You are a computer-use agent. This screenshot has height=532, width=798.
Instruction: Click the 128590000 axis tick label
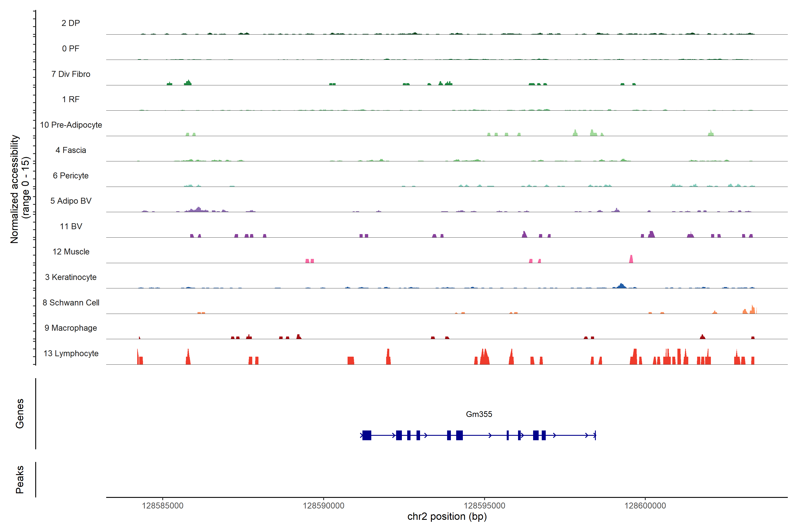[323, 506]
